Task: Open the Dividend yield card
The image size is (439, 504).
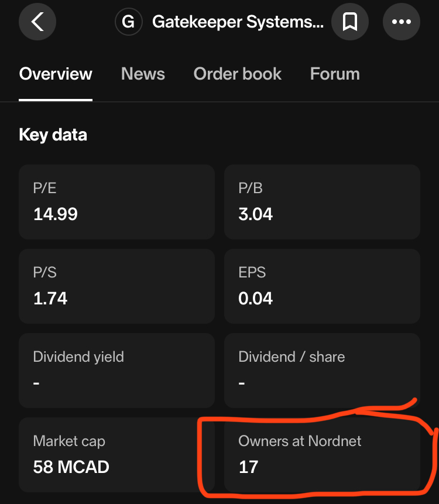Action: 116,371
